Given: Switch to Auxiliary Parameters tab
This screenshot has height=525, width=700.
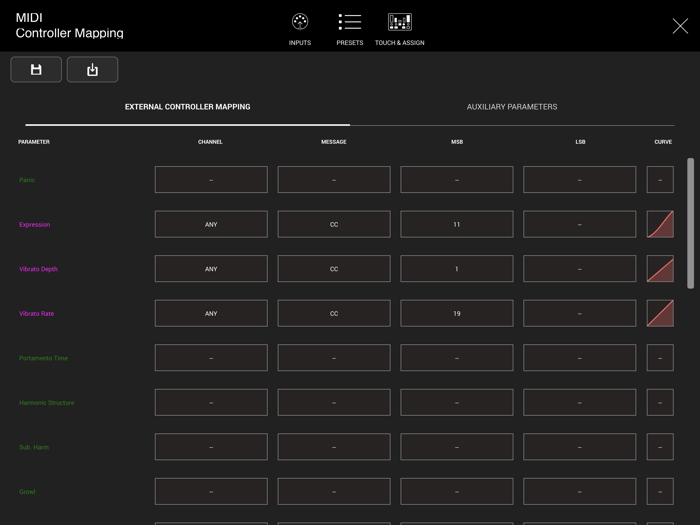Looking at the screenshot, I should point(512,107).
